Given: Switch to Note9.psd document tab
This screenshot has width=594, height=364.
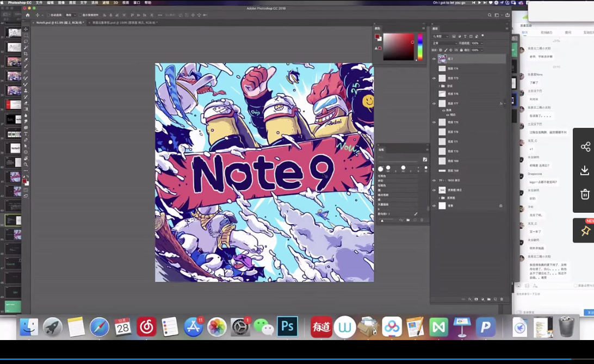Looking at the screenshot, I should coord(59,23).
